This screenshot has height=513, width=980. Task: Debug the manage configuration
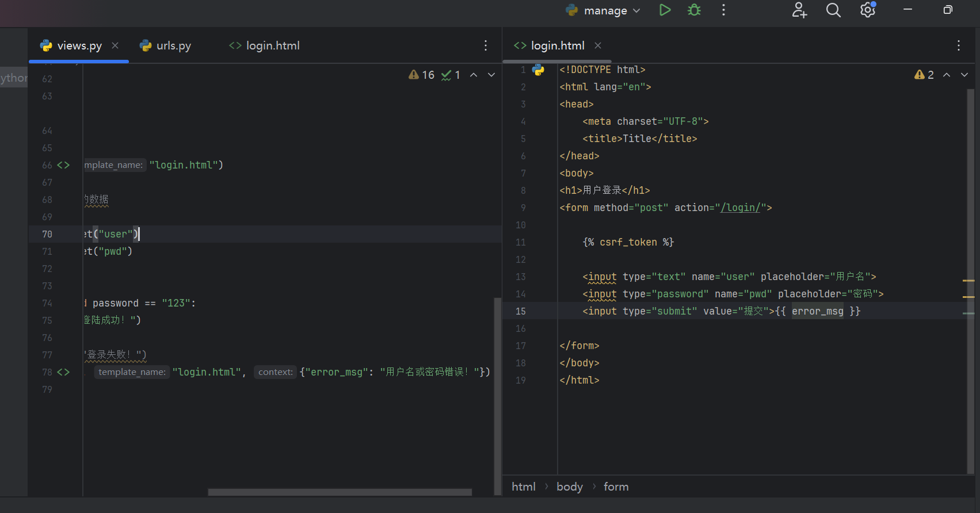(695, 10)
